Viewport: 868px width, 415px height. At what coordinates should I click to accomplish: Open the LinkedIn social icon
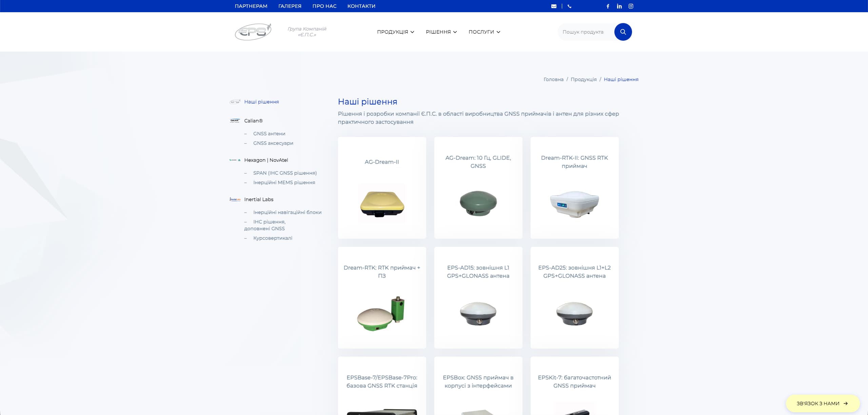pos(619,6)
